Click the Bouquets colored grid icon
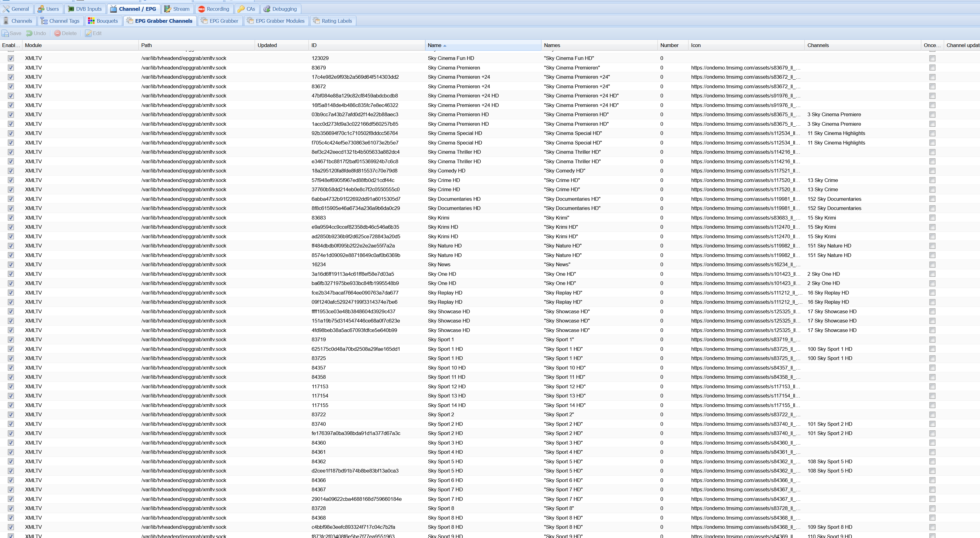980x538 pixels. point(91,21)
